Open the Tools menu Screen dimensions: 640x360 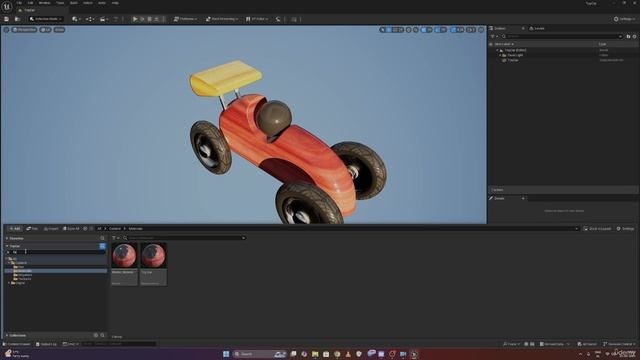[60, 3]
